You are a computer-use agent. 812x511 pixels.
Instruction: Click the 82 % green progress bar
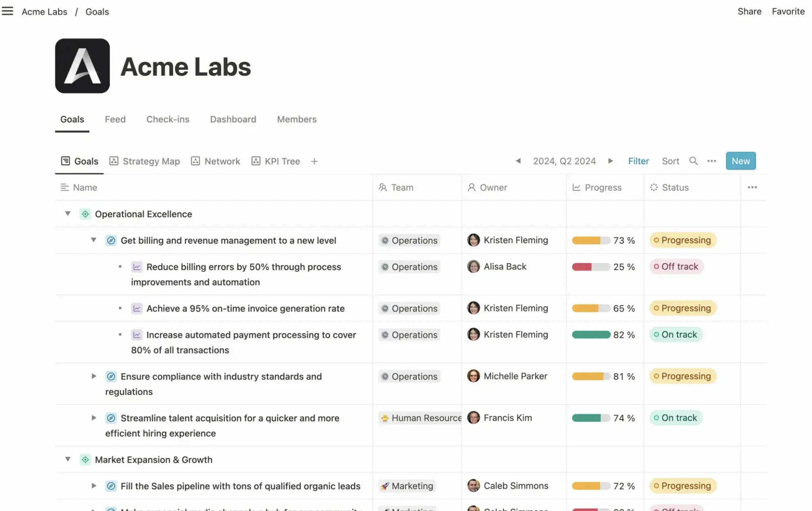click(x=591, y=334)
